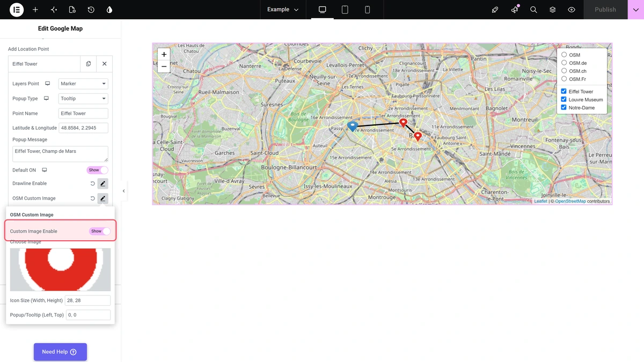Open the finder search icon
The width and height of the screenshot is (644, 362).
(x=533, y=10)
